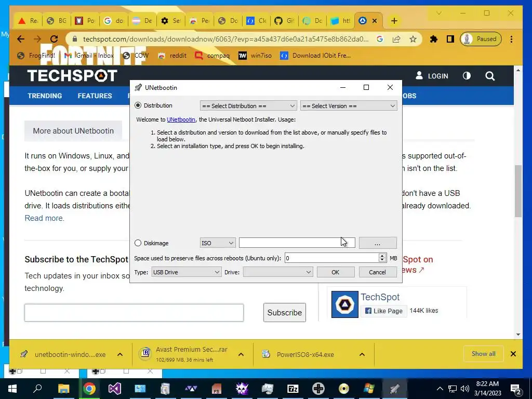Click the persistent space MB value field
The width and height of the screenshot is (532, 399).
point(331,258)
